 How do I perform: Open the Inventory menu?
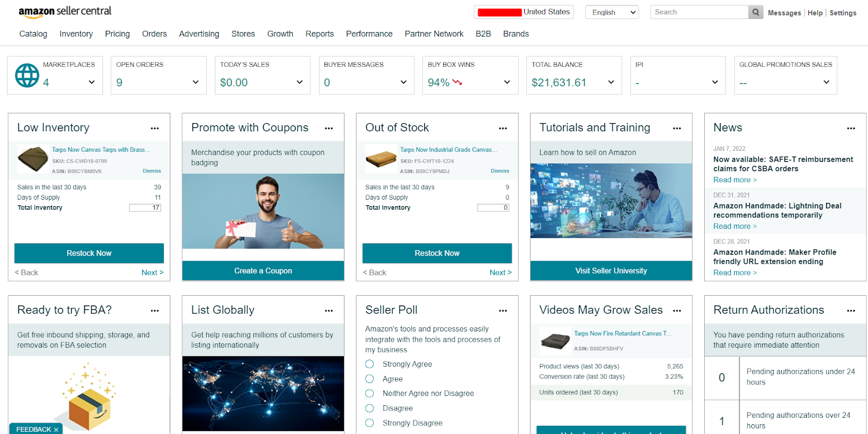click(76, 34)
